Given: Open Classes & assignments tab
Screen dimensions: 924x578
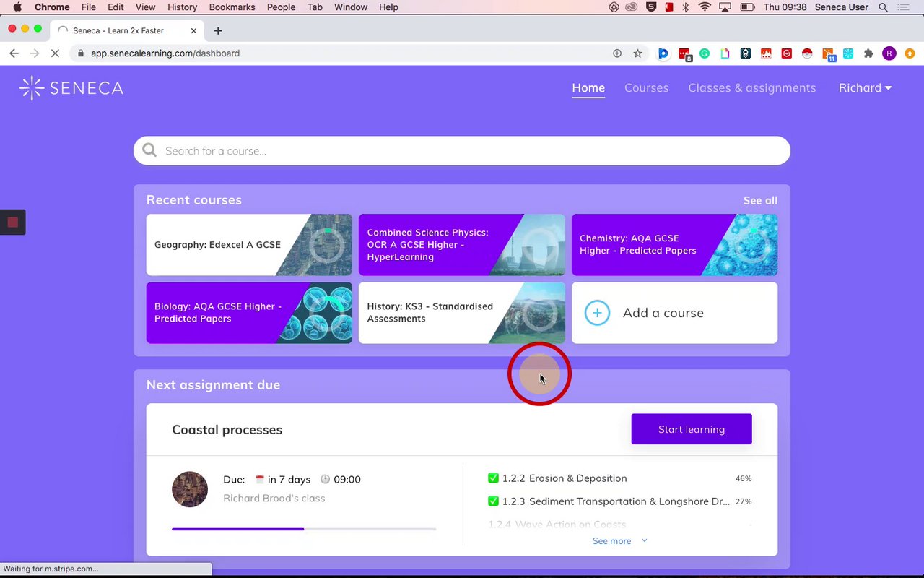Looking at the screenshot, I should [x=752, y=88].
